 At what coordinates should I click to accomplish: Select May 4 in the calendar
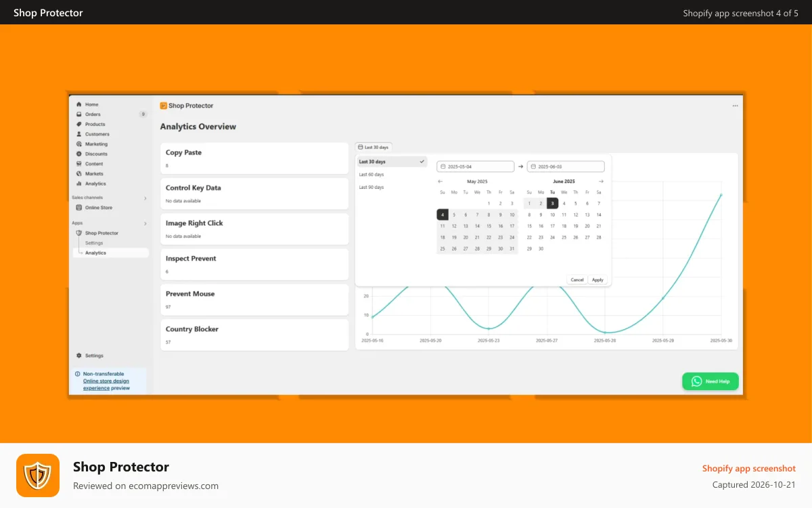[x=443, y=215]
